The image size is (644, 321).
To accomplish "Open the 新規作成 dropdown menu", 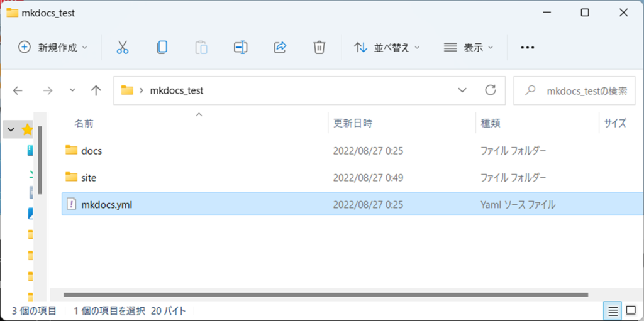I will [53, 47].
